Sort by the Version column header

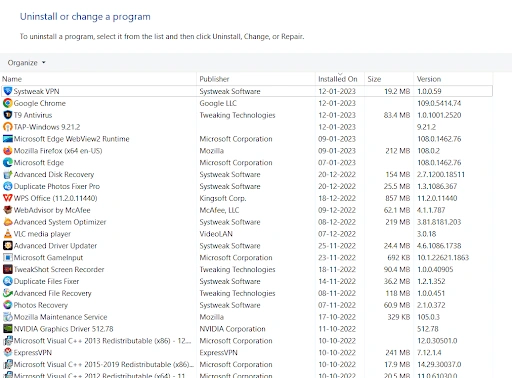429,79
